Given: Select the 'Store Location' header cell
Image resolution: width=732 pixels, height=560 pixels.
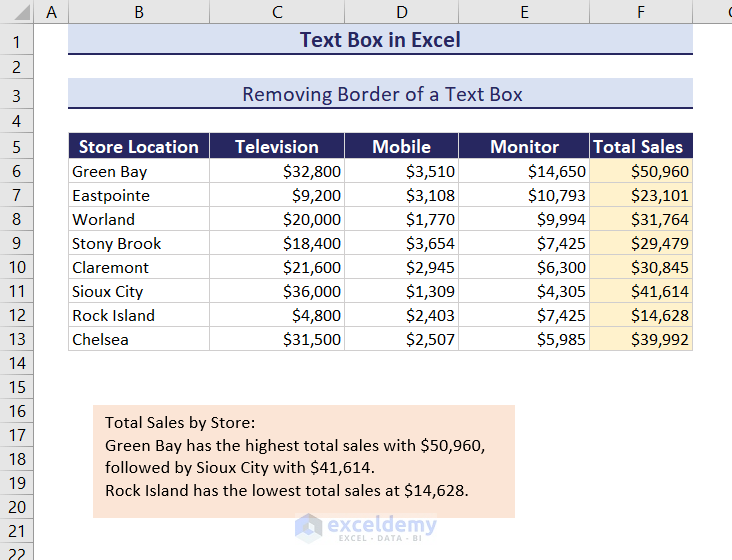Looking at the screenshot, I should (139, 147).
